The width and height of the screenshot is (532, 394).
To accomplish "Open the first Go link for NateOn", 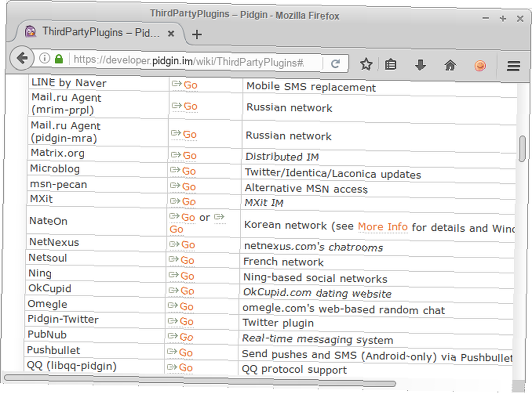I will [x=188, y=217].
